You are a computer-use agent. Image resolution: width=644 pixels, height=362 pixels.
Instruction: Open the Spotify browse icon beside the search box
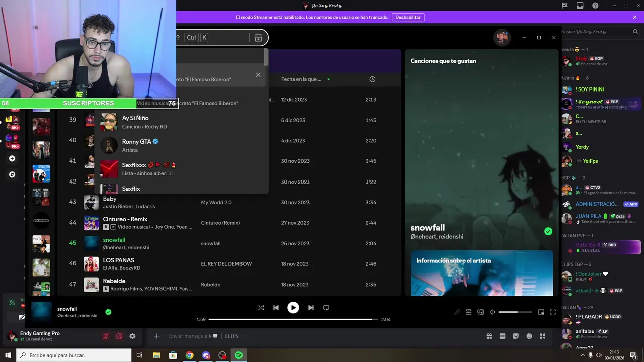pyautogui.click(x=258, y=38)
